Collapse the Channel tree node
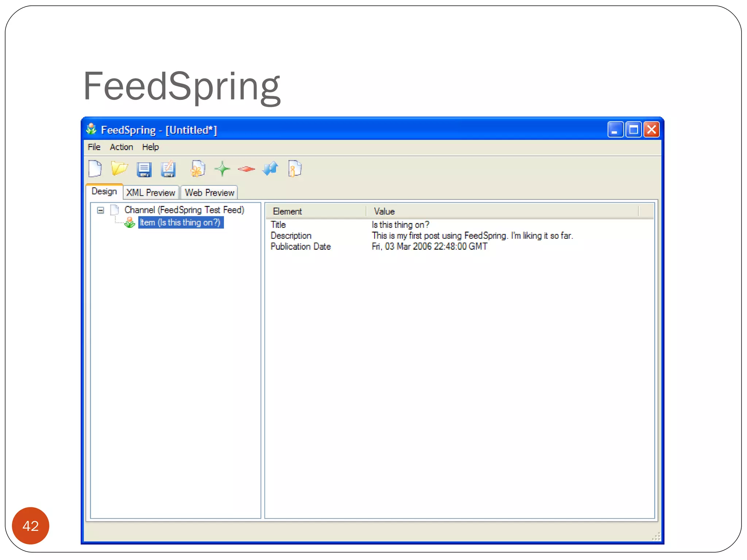Viewport: 747px width, 560px height. point(101,210)
